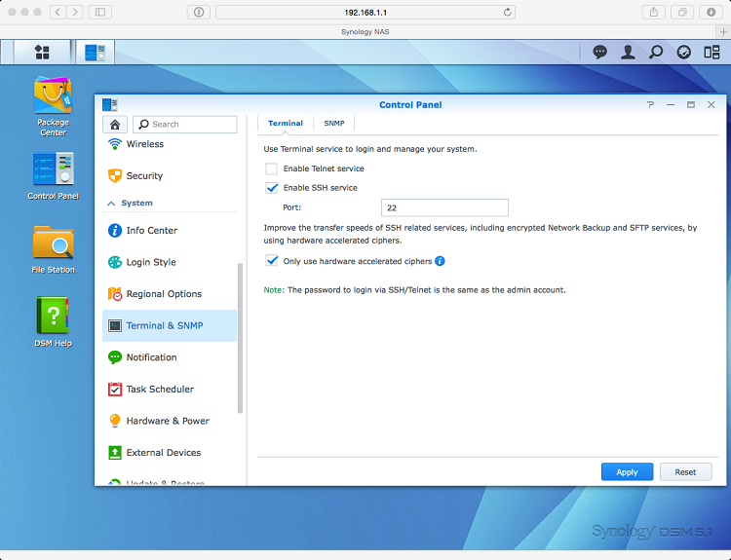Click Control Panel home icon
The height and width of the screenshot is (560, 731).
(115, 125)
